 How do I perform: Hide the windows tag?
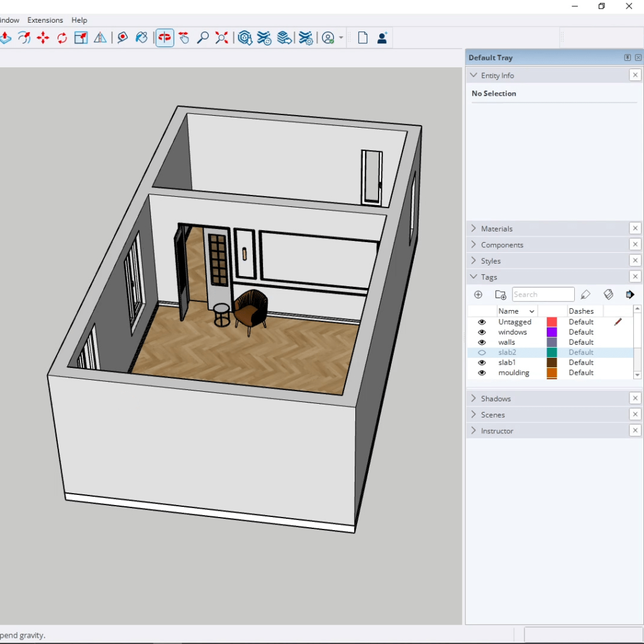click(x=482, y=332)
